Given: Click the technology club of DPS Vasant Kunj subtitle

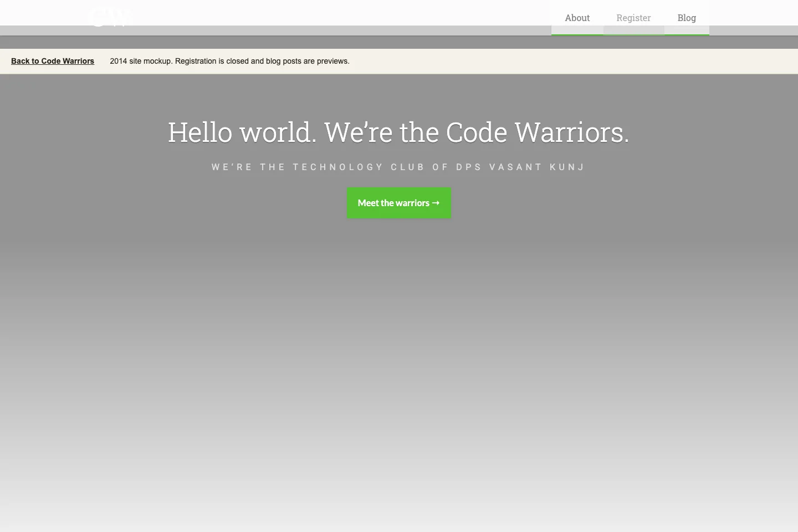Looking at the screenshot, I should (399, 167).
